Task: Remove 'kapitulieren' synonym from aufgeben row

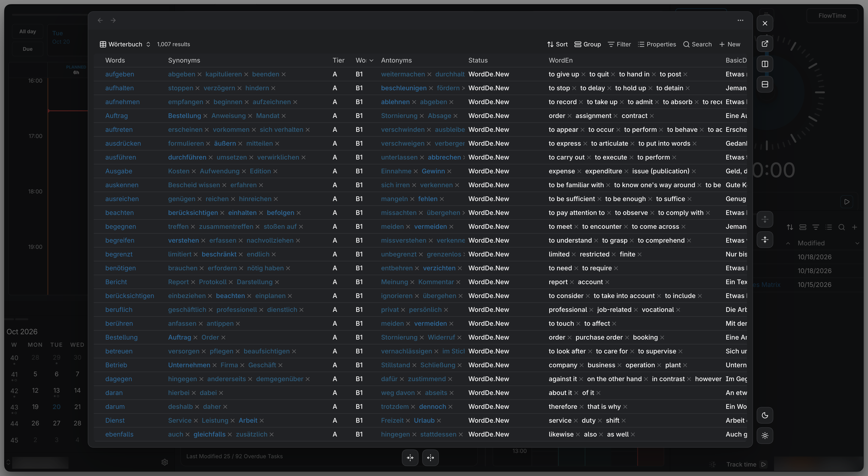Action: click(x=246, y=75)
